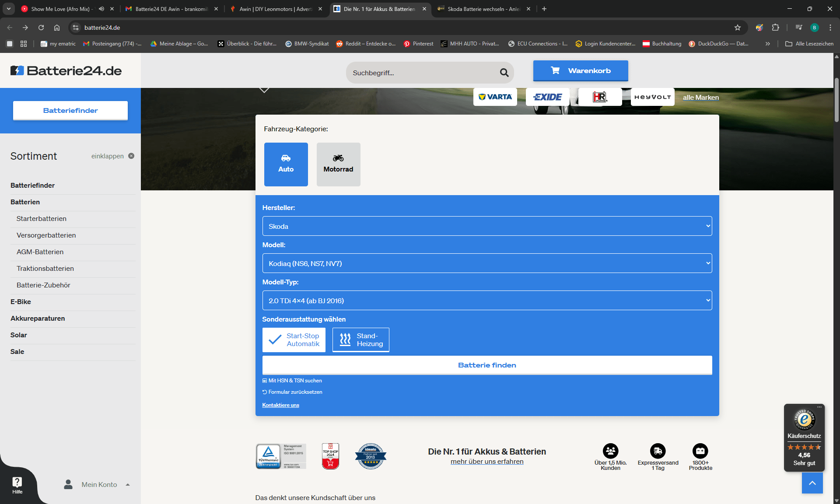Click the Batterie finden button
Screen dimensions: 840x504
tap(487, 365)
